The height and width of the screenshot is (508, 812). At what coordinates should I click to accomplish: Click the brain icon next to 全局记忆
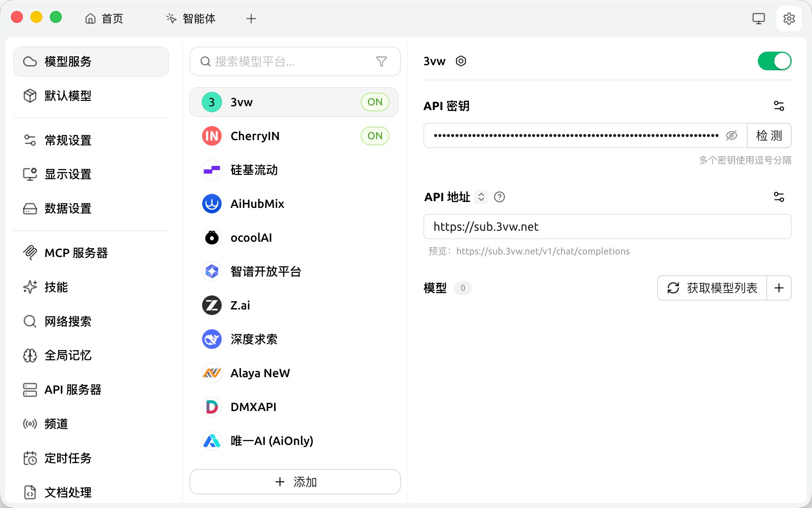point(30,356)
